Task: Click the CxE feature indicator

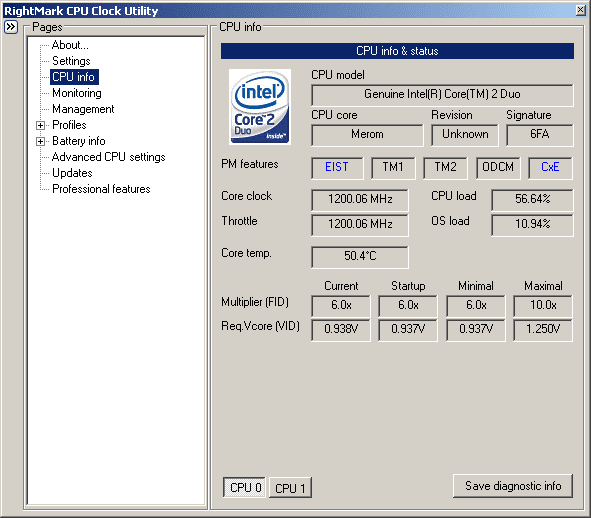Action: pos(550,167)
